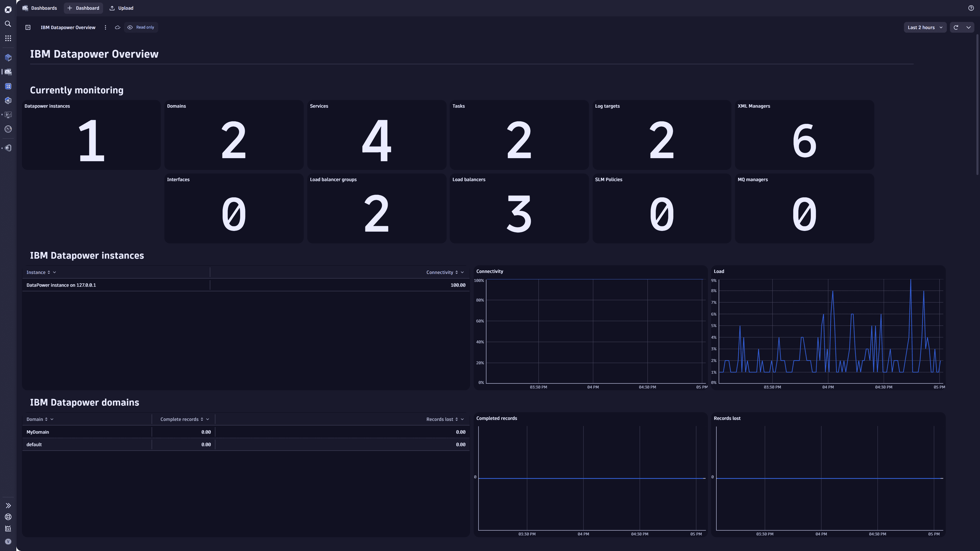Open the hexagon app icon below the workflow icon
The width and height of the screenshot is (980, 551).
(8, 101)
